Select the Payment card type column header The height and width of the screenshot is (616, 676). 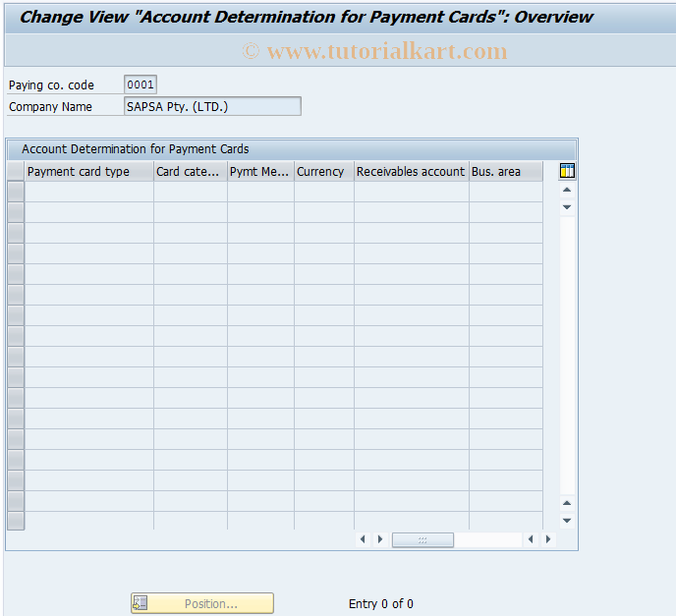[89, 172]
